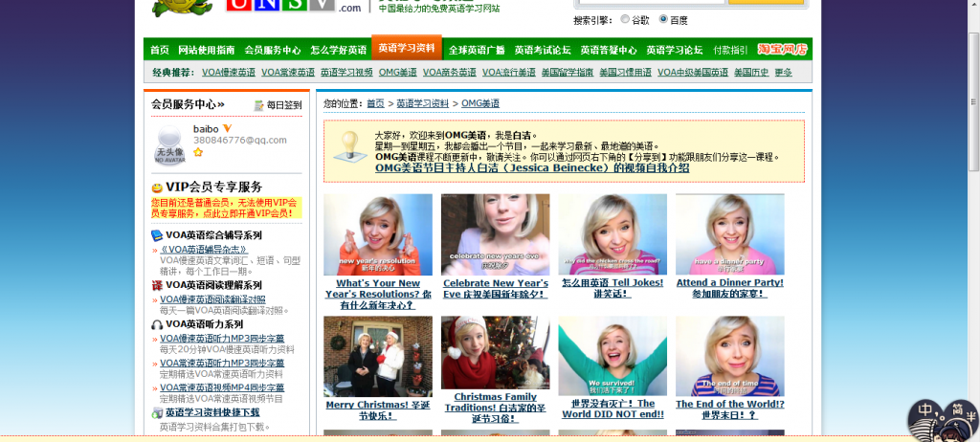Click the 每日签到 daily check-in icon

coord(258,105)
